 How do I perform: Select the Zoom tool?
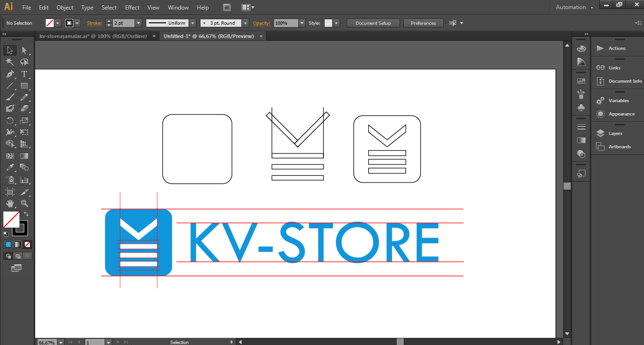coord(24,203)
